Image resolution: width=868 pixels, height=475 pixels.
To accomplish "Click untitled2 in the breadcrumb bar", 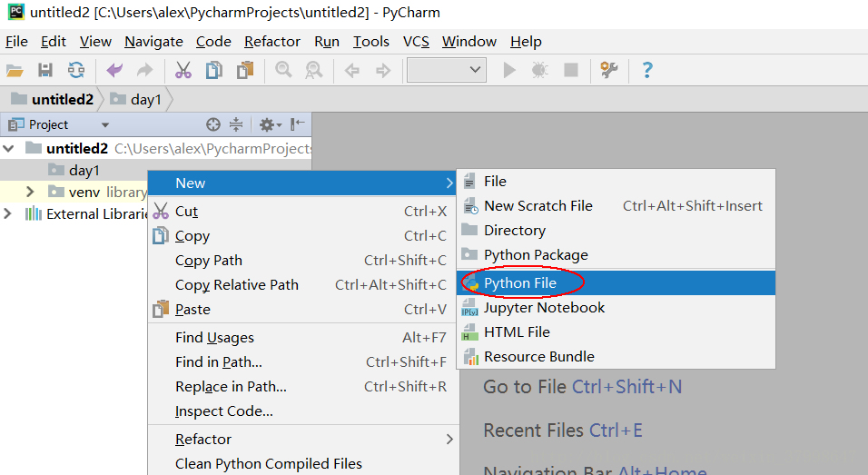I will (x=52, y=99).
